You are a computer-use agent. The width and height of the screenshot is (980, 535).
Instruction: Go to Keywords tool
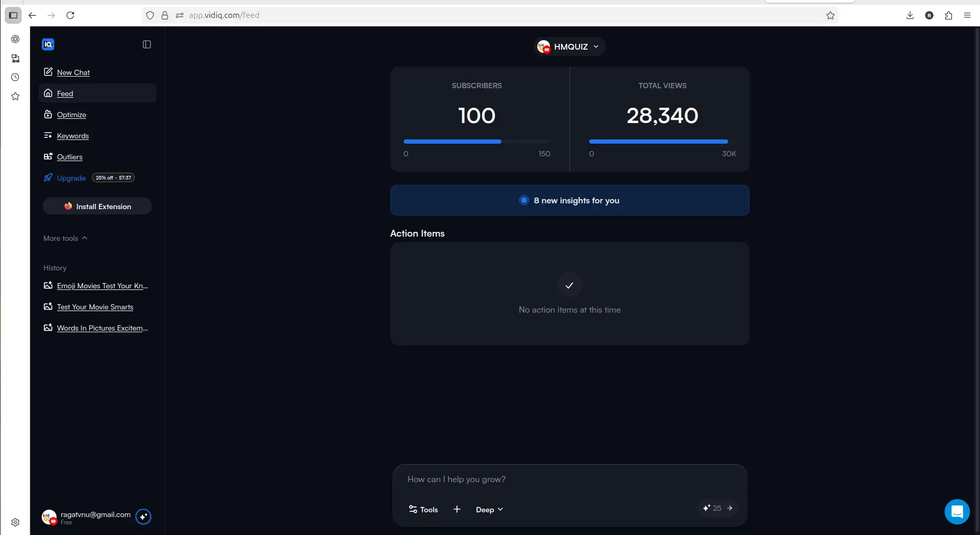coord(73,136)
